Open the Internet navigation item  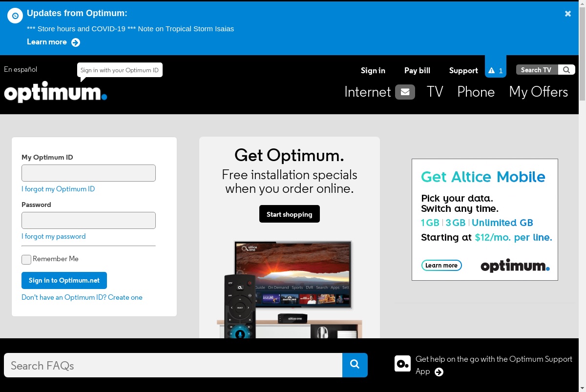(368, 92)
